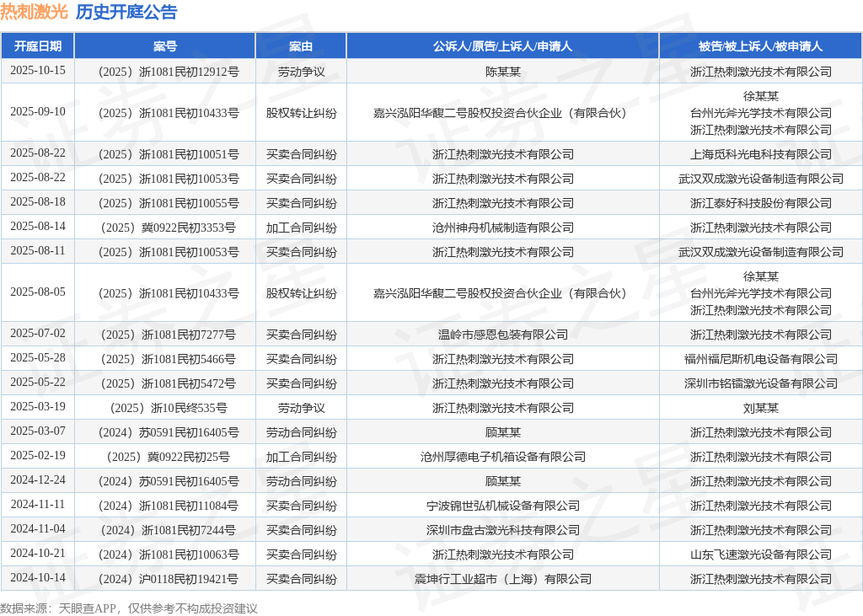Click the date 2025-05-22
This screenshot has height=616, width=863.
(x=37, y=382)
